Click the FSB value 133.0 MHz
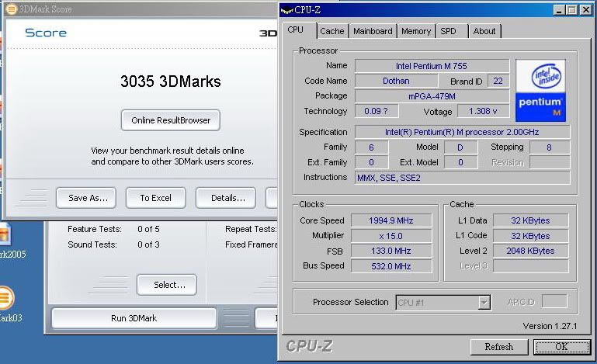 tap(391, 251)
